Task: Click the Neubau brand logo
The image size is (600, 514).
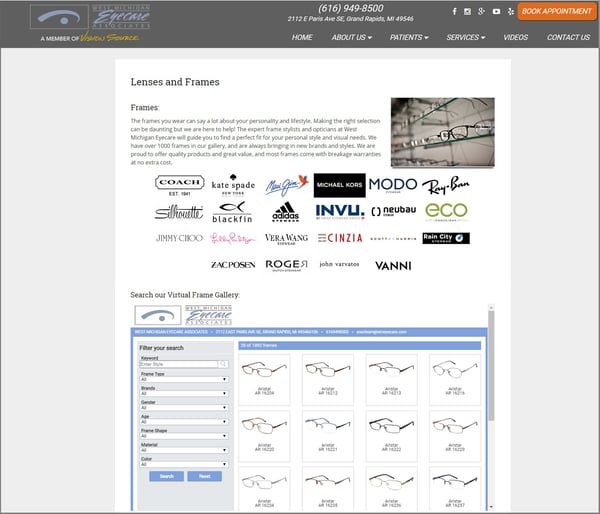Action: tap(393, 211)
